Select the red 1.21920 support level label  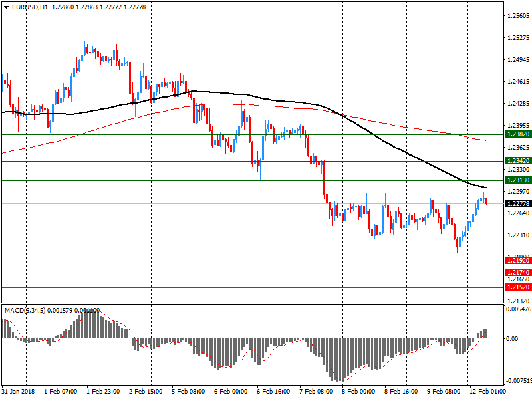(x=517, y=261)
